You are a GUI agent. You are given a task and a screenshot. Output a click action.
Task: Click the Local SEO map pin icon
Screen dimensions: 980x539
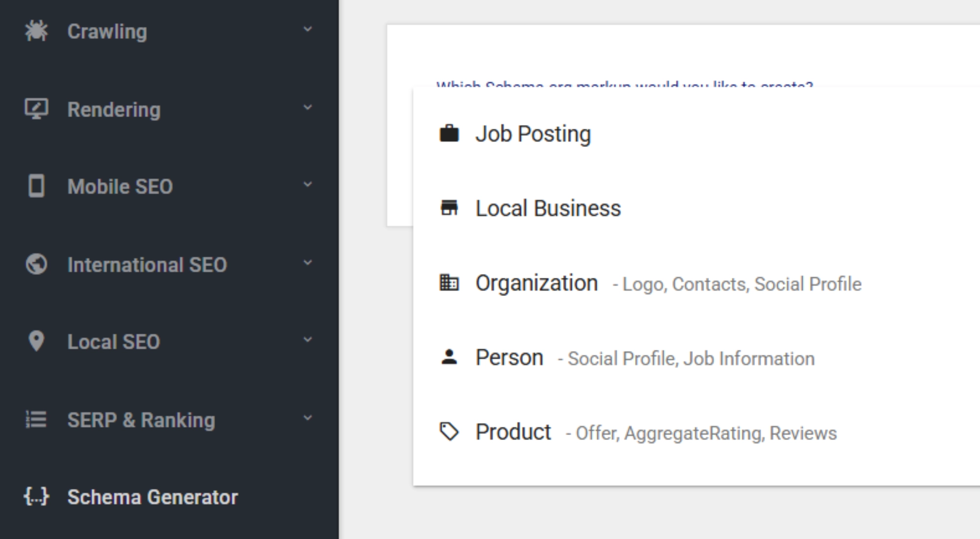(37, 341)
